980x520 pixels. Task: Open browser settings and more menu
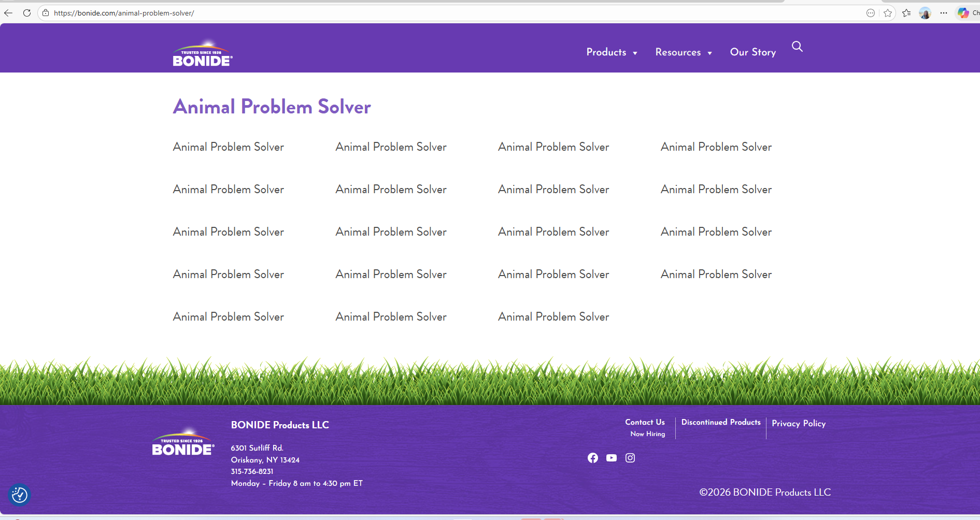(x=944, y=13)
